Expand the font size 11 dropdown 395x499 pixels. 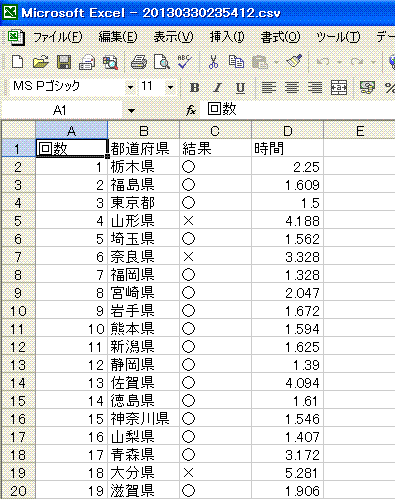170,88
